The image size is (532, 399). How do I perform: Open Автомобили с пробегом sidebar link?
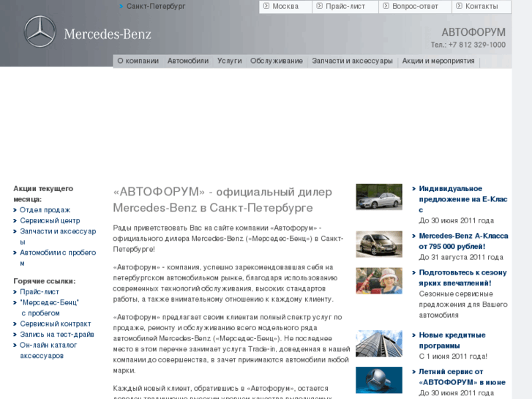[58, 258]
